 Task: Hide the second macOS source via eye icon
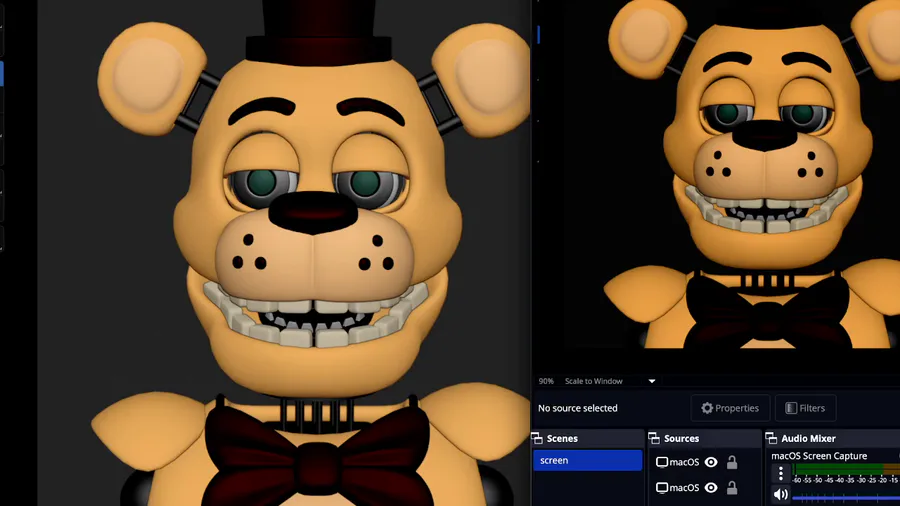[x=711, y=488]
